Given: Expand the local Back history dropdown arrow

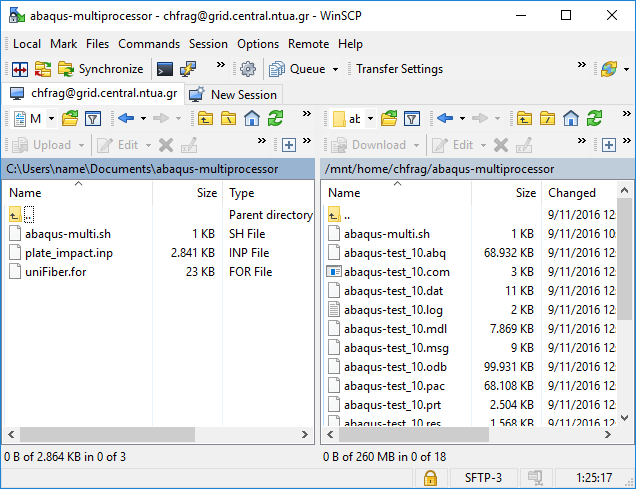Looking at the screenshot, I should tap(143, 119).
